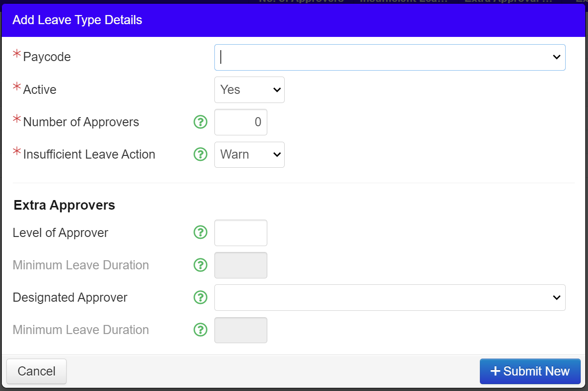Open the Active dropdown showing Yes

pos(249,89)
